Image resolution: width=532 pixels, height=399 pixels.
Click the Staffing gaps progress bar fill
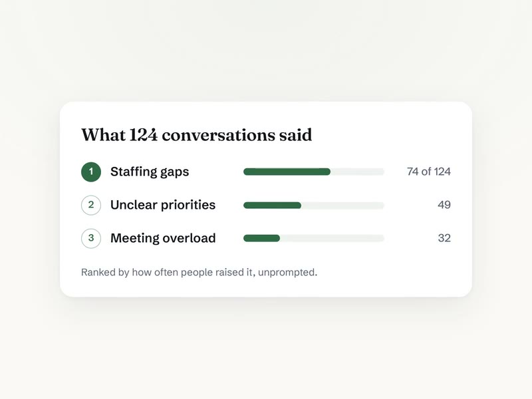tap(287, 172)
